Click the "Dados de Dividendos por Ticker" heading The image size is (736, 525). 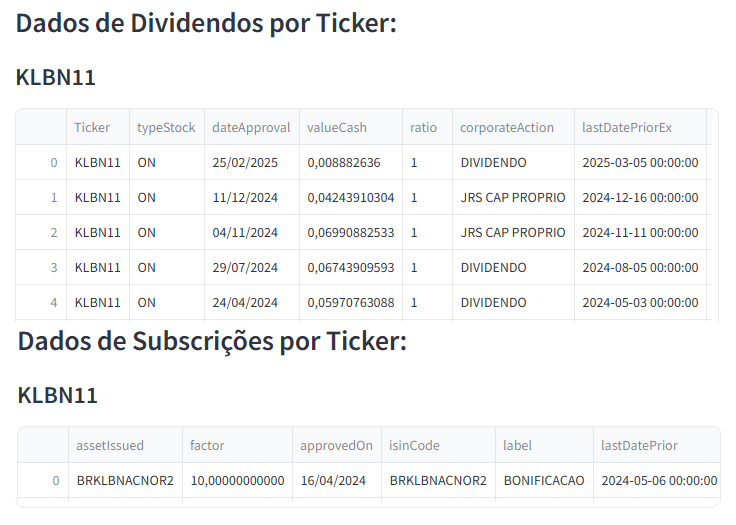[x=207, y=24]
